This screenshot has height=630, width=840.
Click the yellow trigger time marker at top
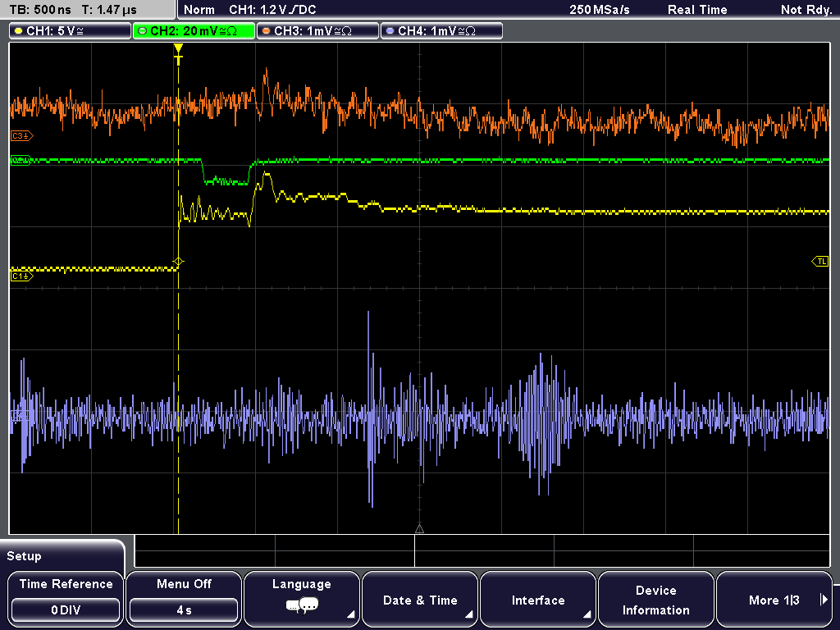tap(178, 53)
